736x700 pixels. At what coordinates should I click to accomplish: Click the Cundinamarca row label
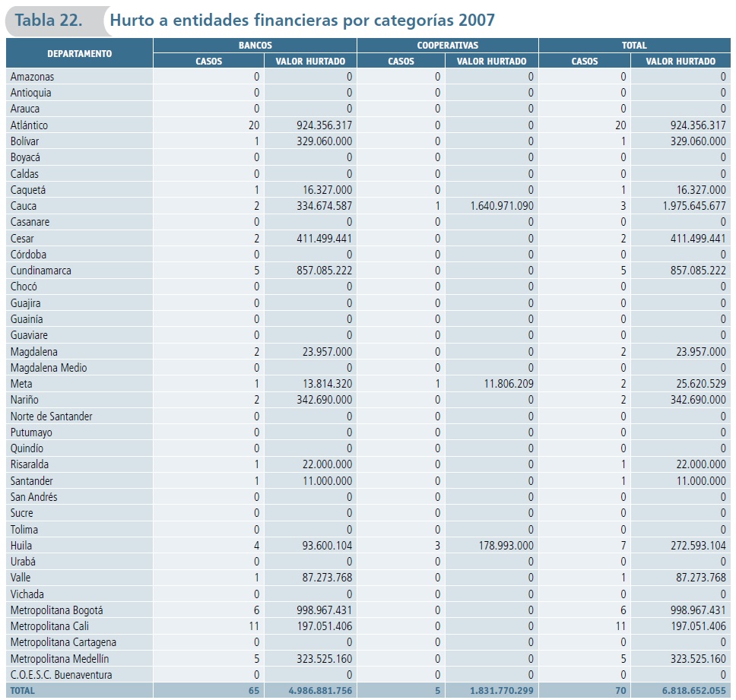pos(41,271)
